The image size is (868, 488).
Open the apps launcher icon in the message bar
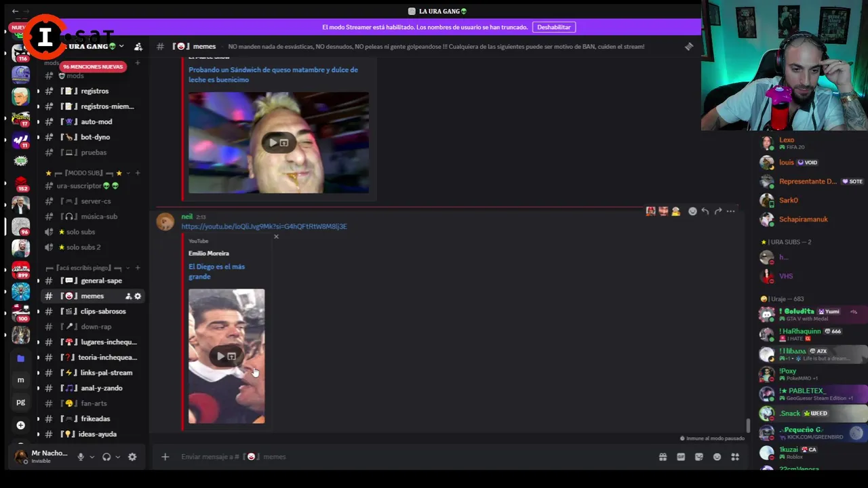pos(735,457)
